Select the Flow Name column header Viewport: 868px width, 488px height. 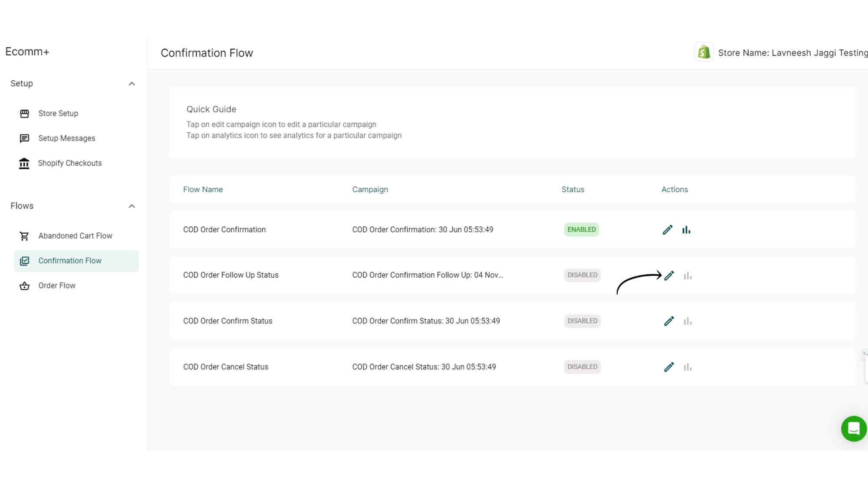(203, 190)
